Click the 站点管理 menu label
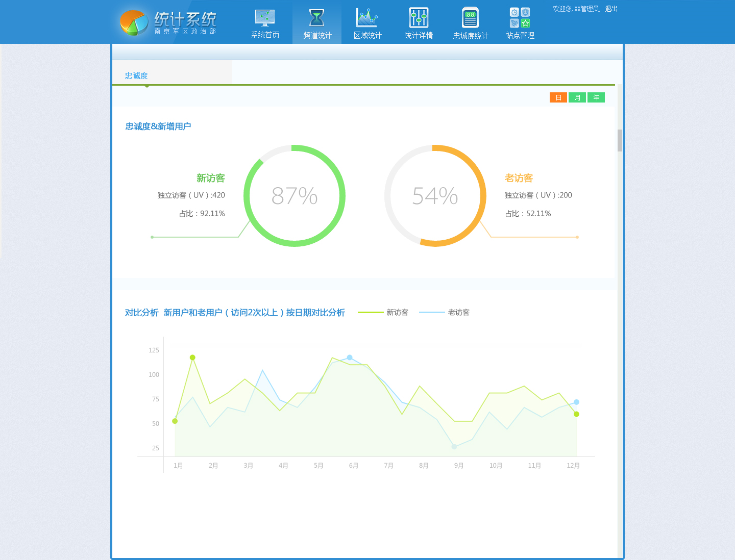This screenshot has width=735, height=560. pyautogui.click(x=520, y=35)
